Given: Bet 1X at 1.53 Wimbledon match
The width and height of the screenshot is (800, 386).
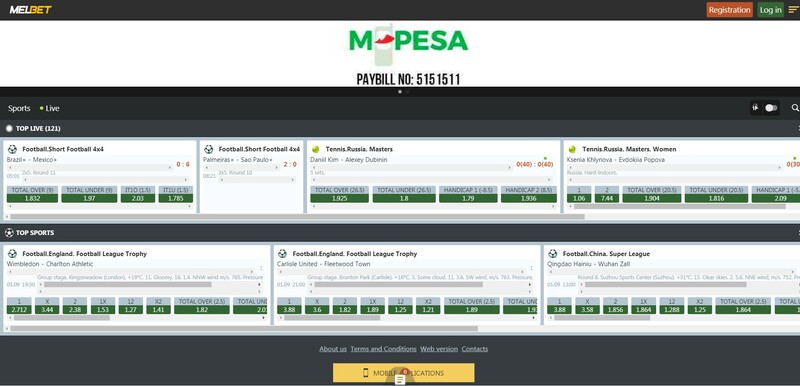Looking at the screenshot, I should point(103,306).
